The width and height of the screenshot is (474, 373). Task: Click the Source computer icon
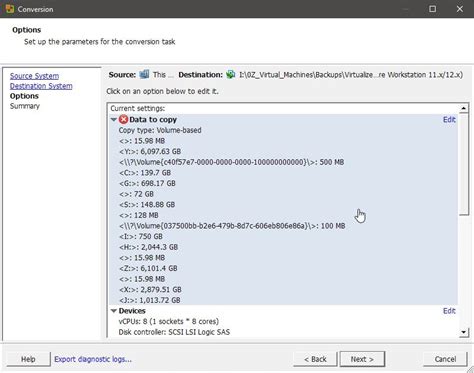pyautogui.click(x=144, y=74)
